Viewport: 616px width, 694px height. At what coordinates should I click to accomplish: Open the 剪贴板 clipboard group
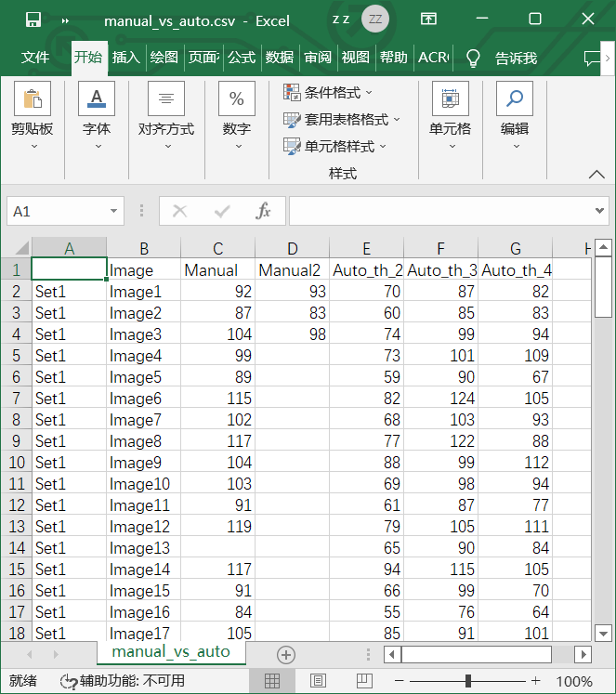(33, 116)
